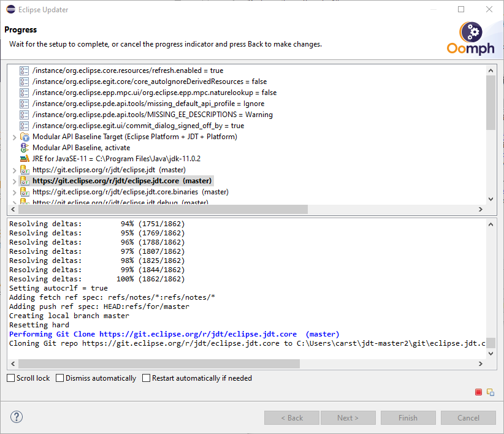The image size is (504, 434).
Task: Expand the eclipse.jdt.core (master) repository node
Action: pos(14,181)
